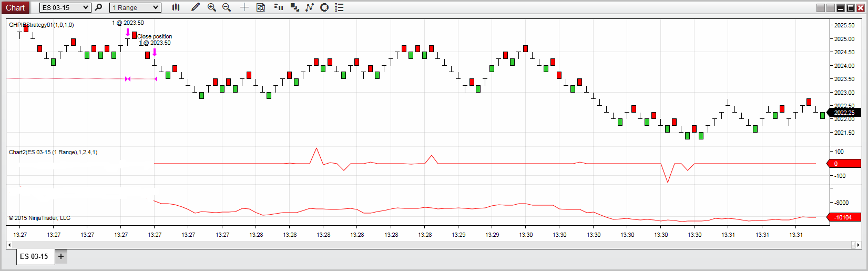Click the © 2015 NinjaTrader, LLC text
The image size is (868, 271).
39,218
